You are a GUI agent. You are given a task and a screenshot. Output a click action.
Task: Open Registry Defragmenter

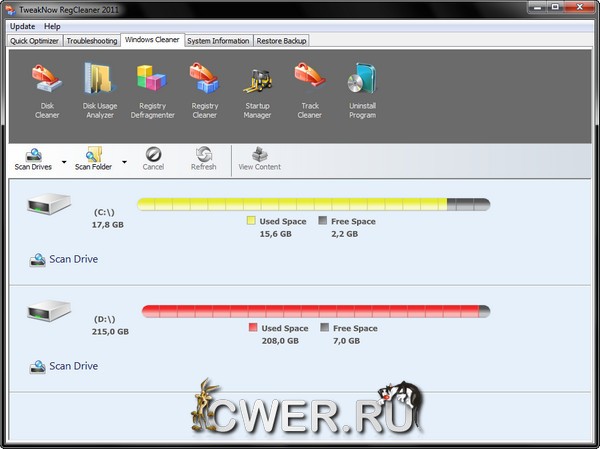(152, 88)
